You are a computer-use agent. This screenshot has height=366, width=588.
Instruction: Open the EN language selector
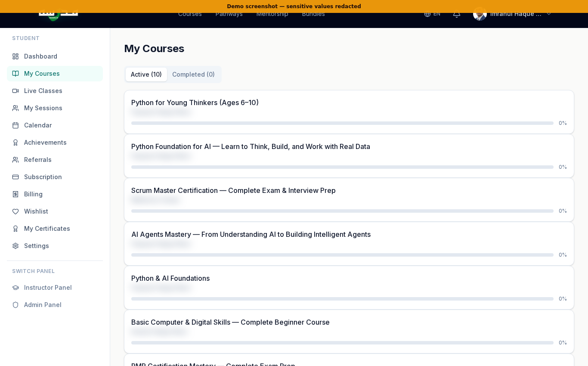pos(432,14)
